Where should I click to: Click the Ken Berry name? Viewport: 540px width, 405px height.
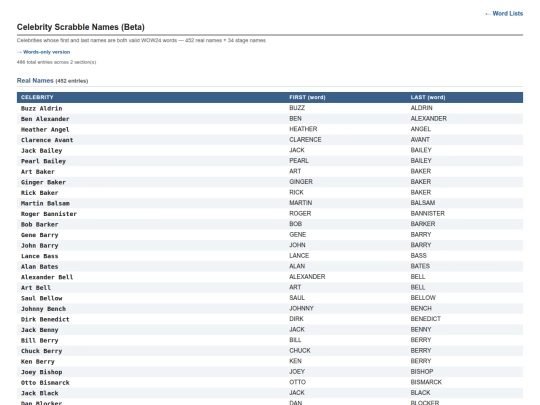[x=38, y=362]
